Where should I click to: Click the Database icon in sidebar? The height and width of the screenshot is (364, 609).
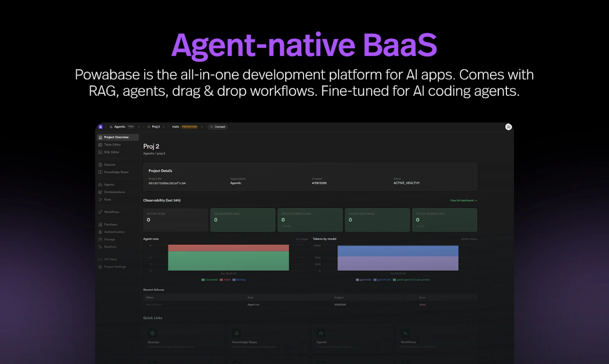[x=100, y=225]
